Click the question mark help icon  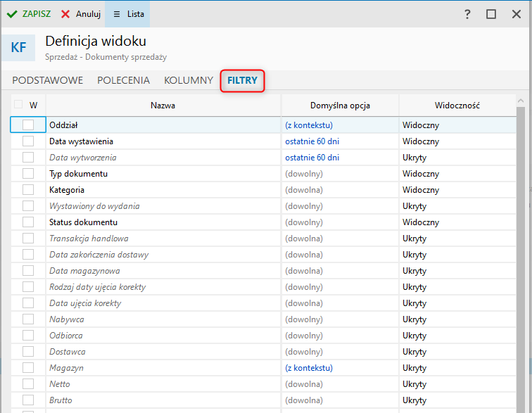point(467,14)
